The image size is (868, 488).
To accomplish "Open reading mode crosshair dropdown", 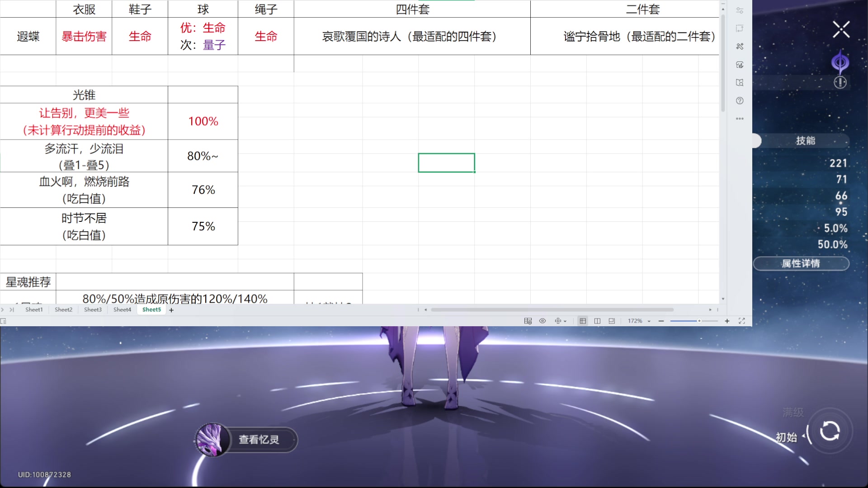I will [x=561, y=321].
